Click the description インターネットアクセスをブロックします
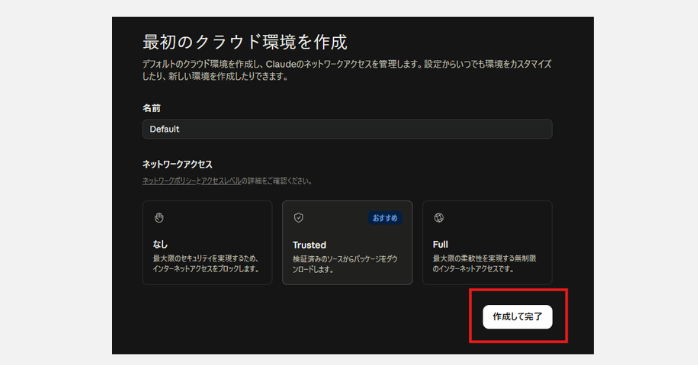The image size is (698, 365). 206,269
